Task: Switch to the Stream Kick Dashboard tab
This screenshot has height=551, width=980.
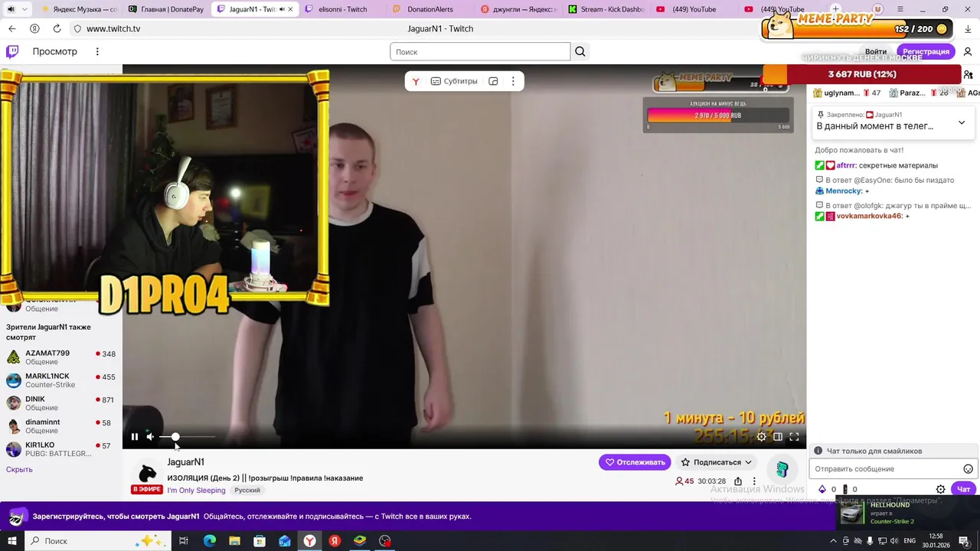Action: point(606,9)
